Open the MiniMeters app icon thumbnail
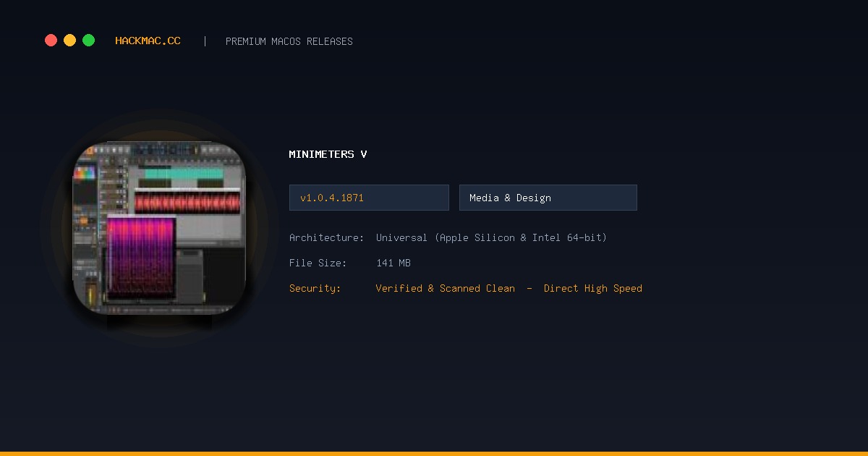Image resolution: width=868 pixels, height=456 pixels. click(x=159, y=228)
